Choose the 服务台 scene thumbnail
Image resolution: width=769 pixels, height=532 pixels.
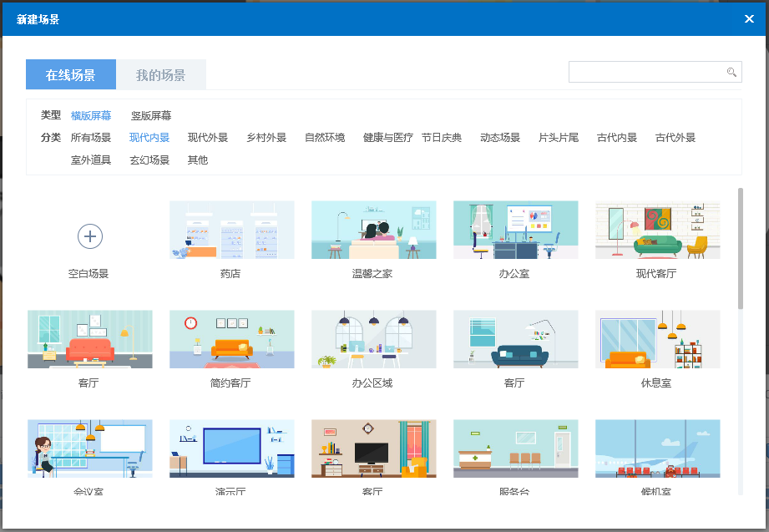point(516,448)
